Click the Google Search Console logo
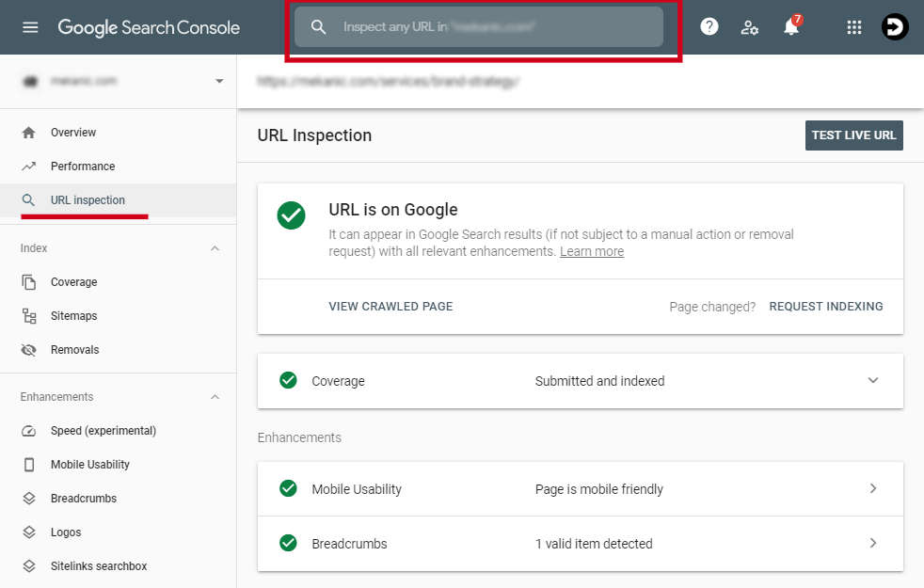The width and height of the screenshot is (924, 588). [149, 27]
